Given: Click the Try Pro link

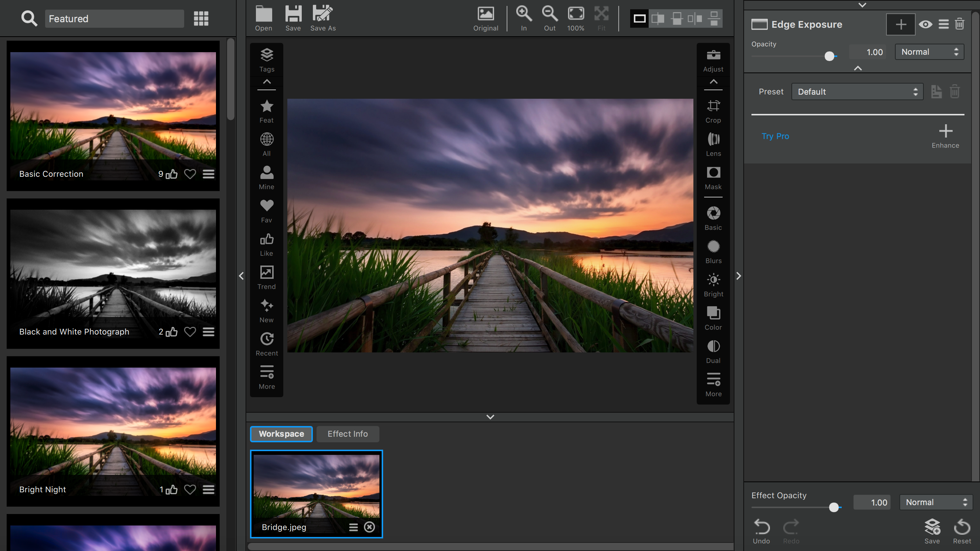Looking at the screenshot, I should [775, 136].
